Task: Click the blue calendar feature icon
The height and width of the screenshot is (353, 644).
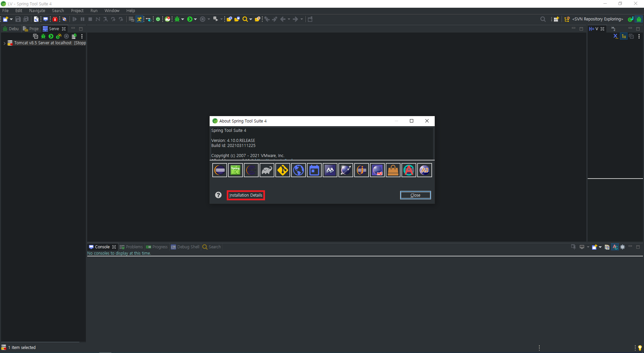Action: coord(314,170)
